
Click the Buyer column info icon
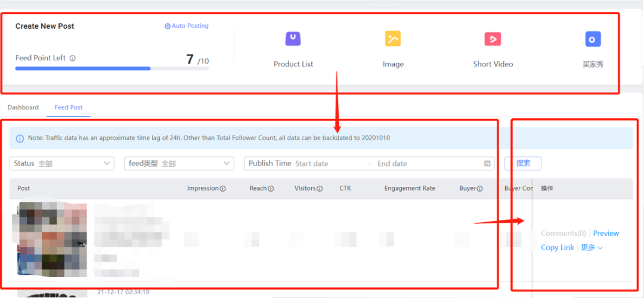click(479, 189)
